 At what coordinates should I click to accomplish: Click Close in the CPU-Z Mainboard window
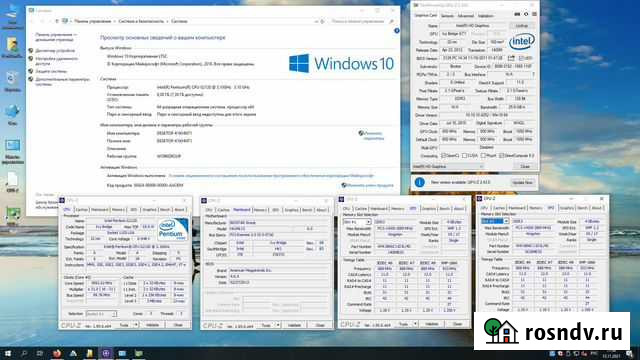click(320, 325)
